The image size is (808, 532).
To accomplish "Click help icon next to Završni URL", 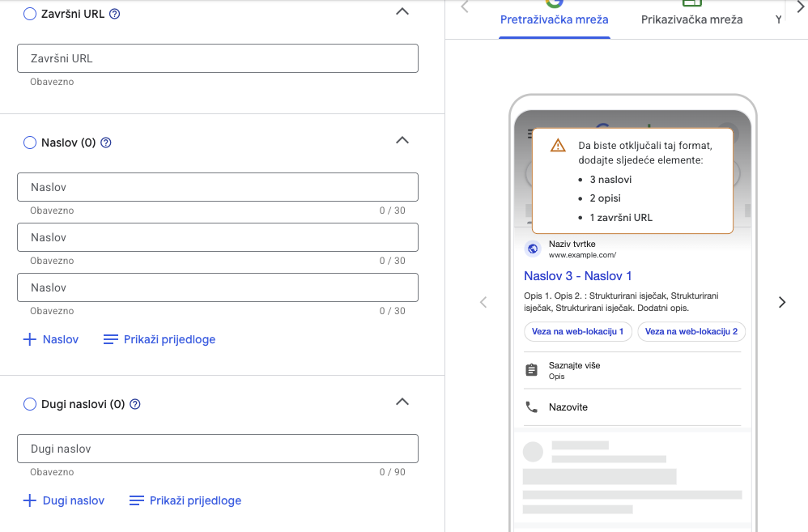I will pyautogui.click(x=114, y=14).
